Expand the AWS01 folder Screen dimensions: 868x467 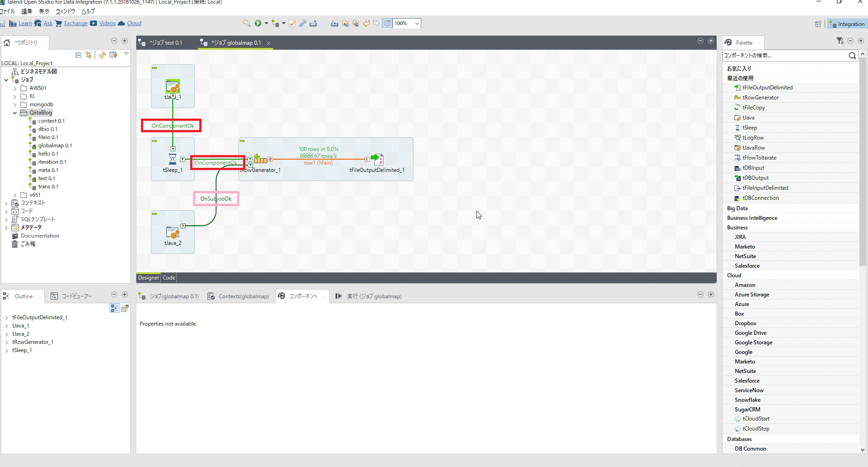tap(15, 88)
